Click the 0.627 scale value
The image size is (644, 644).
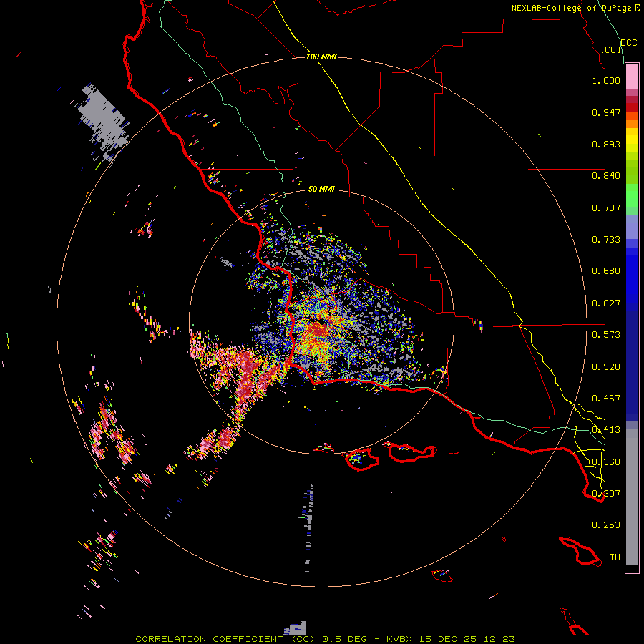(606, 303)
